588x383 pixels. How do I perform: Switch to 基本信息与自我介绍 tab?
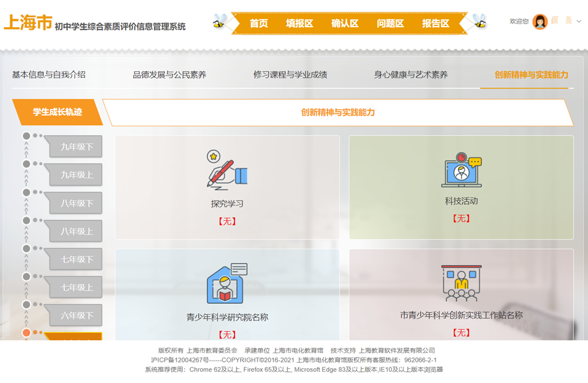click(x=49, y=75)
